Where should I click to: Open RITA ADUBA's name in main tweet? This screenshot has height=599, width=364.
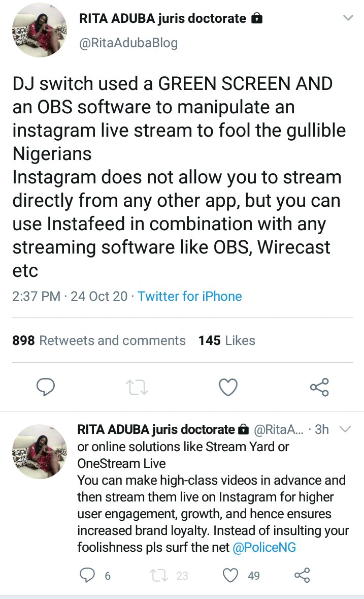point(163,19)
